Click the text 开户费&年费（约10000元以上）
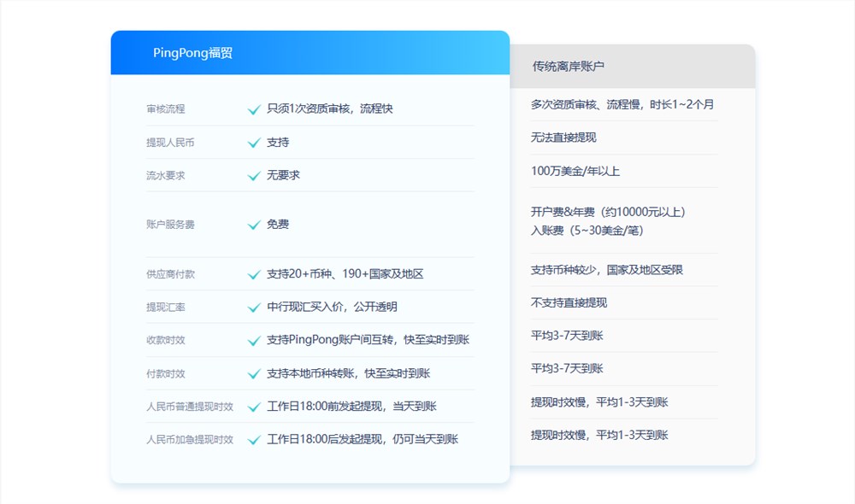 (609, 211)
